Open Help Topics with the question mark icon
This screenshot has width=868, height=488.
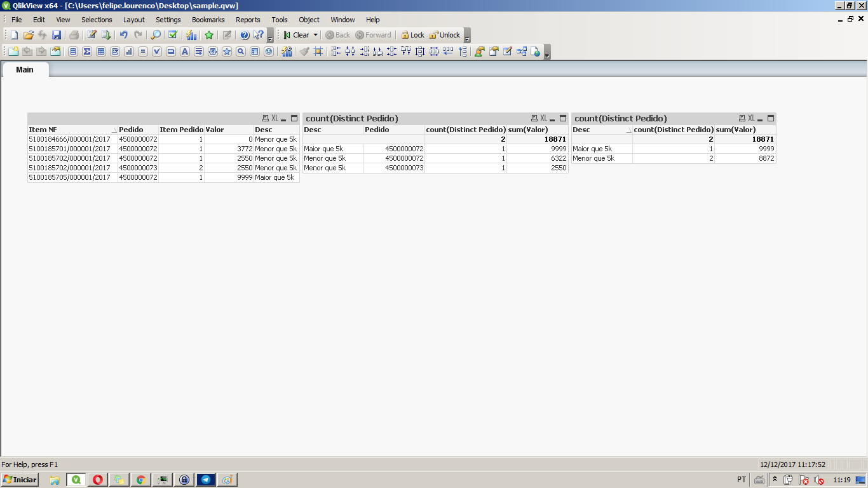tap(245, 35)
